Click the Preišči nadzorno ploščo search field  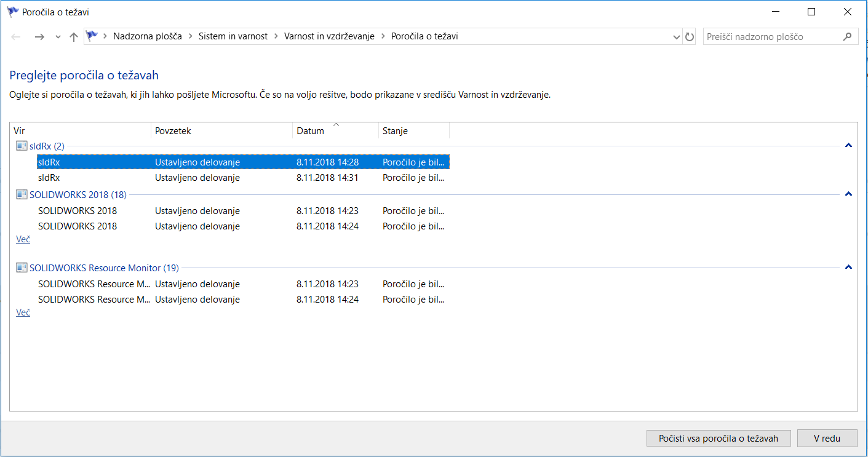pyautogui.click(x=772, y=37)
